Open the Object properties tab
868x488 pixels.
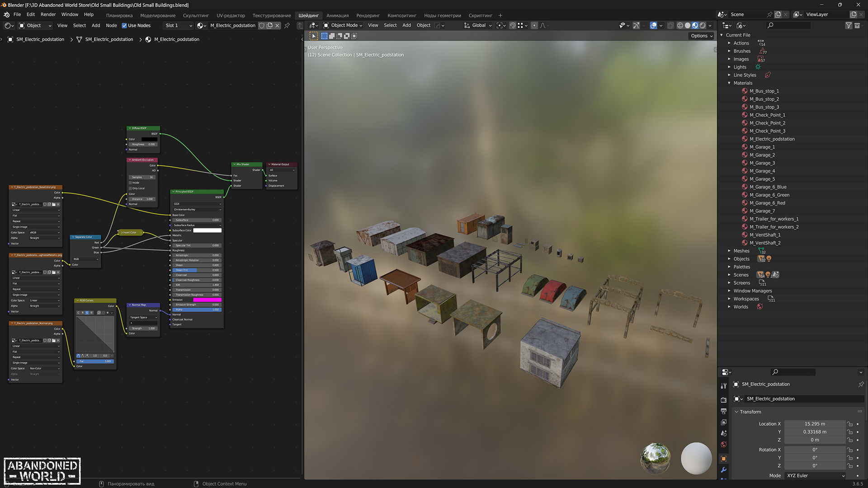point(724,459)
